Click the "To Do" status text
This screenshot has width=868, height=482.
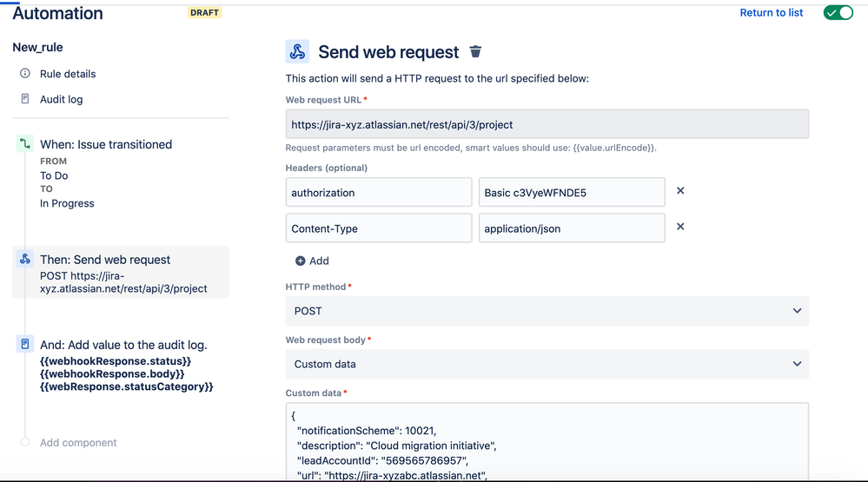[54, 175]
